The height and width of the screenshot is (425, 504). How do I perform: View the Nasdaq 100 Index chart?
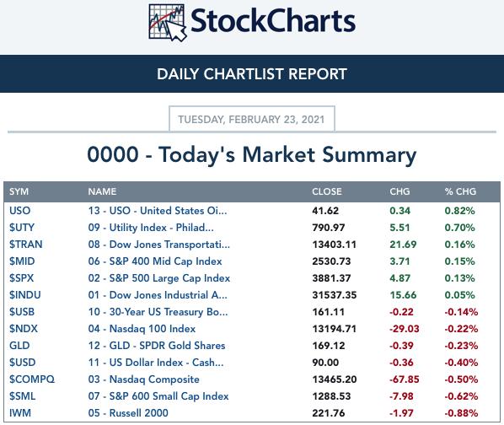coord(142,329)
